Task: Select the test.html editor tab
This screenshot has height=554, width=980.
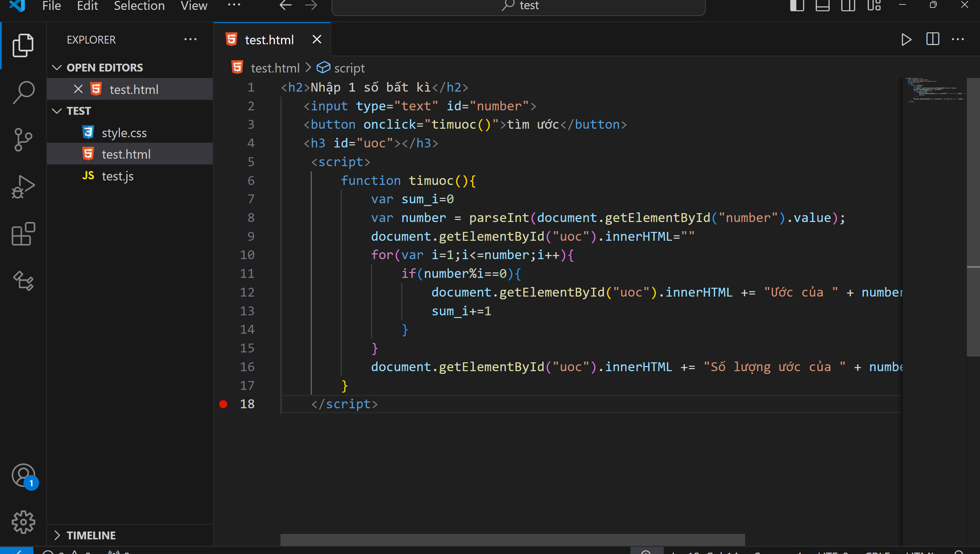Action: (272, 39)
